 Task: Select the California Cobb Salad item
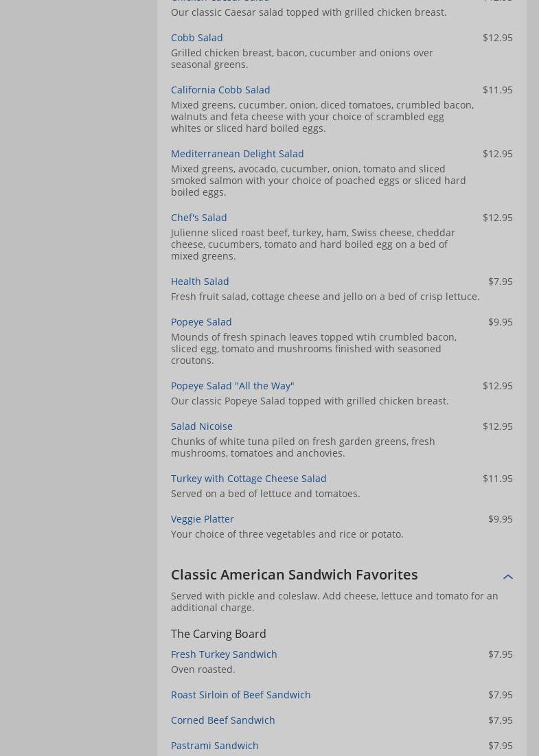[220, 90]
